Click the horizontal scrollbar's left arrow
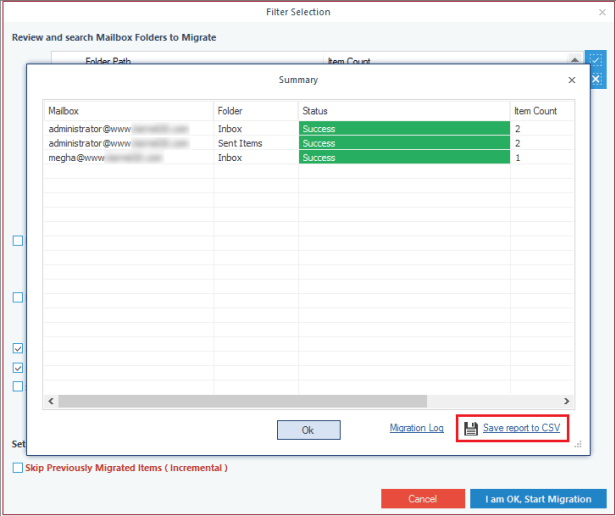 pyautogui.click(x=49, y=401)
